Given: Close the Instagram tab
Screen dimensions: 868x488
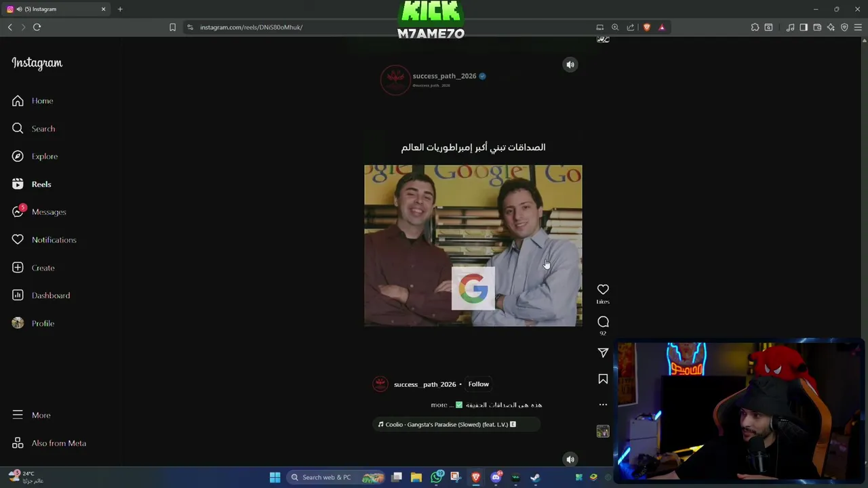Looking at the screenshot, I should tap(103, 9).
